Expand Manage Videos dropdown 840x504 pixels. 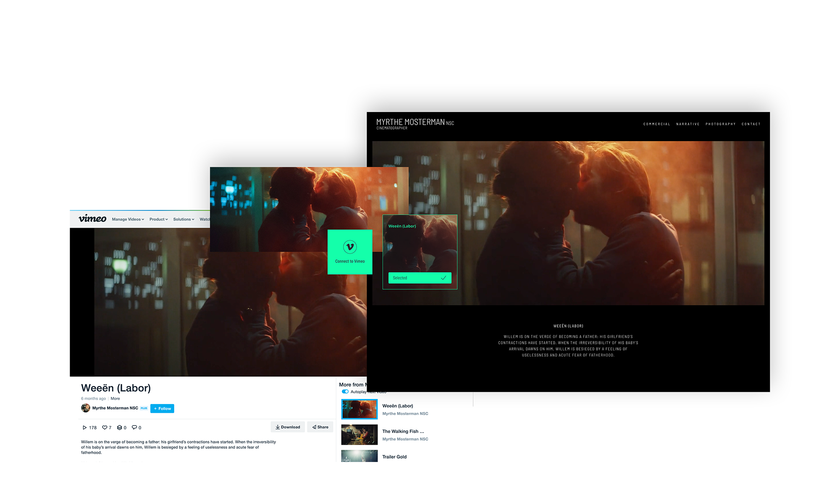click(128, 219)
